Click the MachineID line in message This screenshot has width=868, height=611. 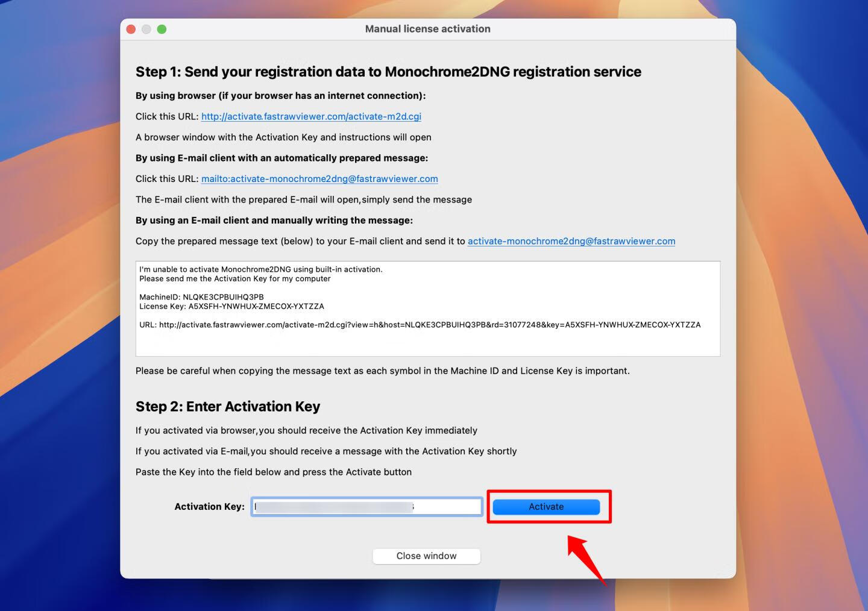[x=201, y=297]
